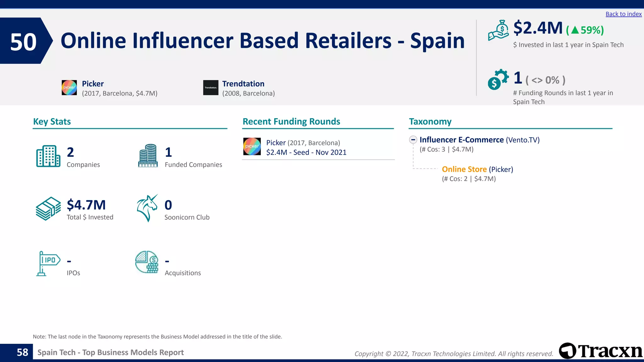Click 'Spain Tech - Top Business Models Report' footer
644x362 pixels.
[111, 353]
